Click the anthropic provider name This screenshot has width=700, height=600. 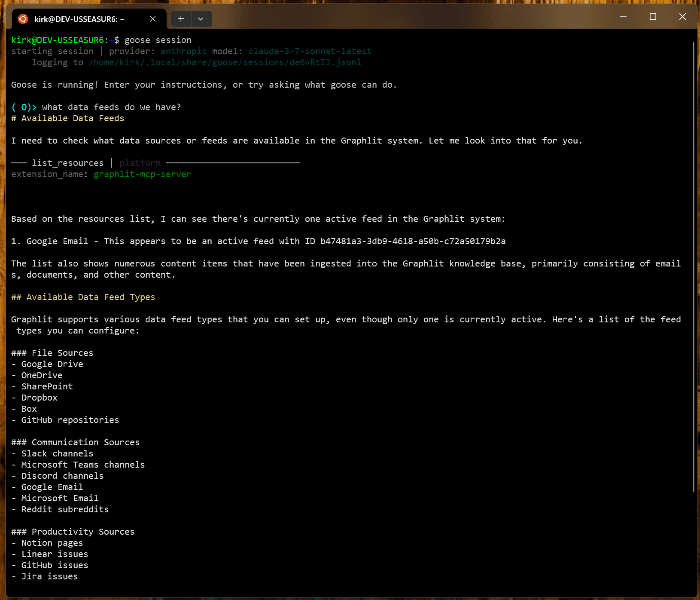pos(183,51)
